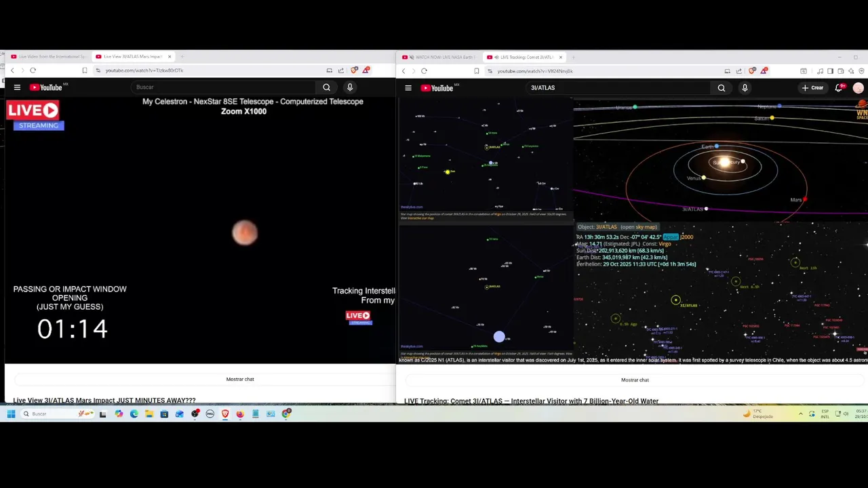Click search magnifier button beside 3I/ATLAS query
Image resolution: width=868 pixels, height=488 pixels.
pyautogui.click(x=722, y=87)
